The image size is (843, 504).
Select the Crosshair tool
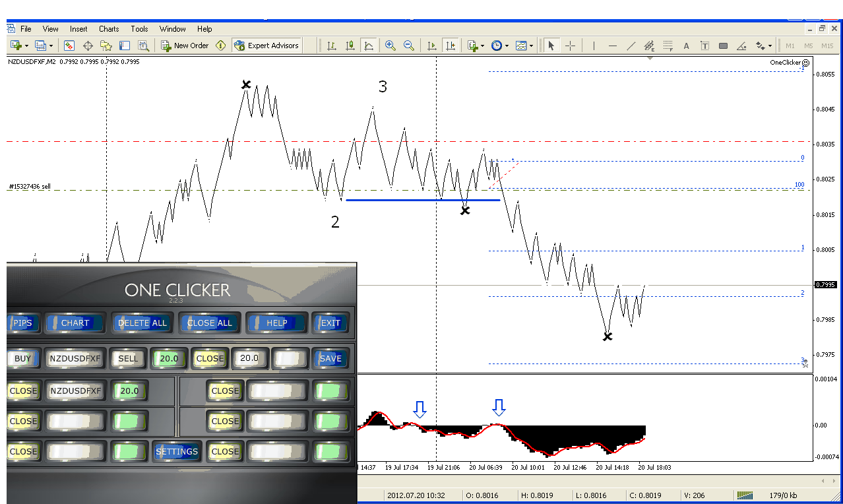point(571,46)
